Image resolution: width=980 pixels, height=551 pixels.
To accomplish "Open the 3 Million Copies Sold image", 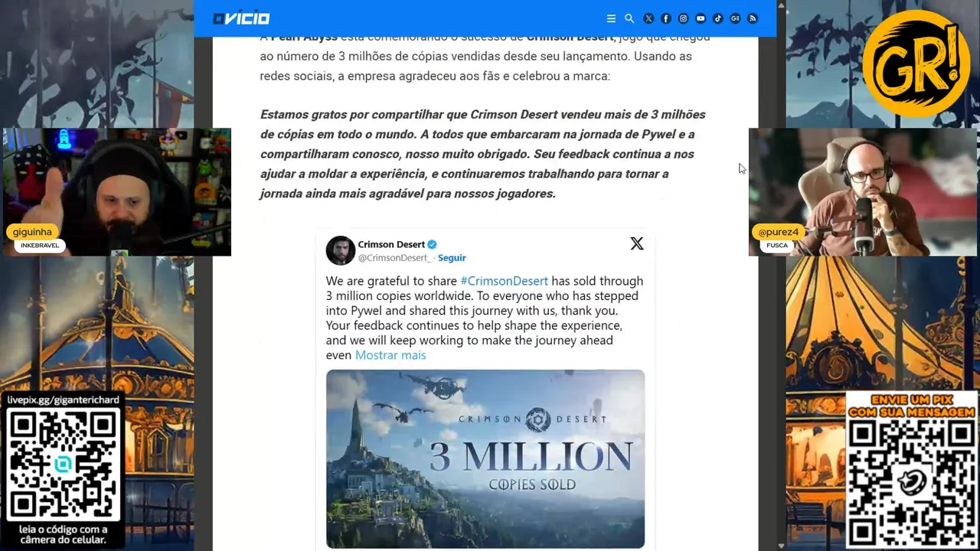I will point(485,458).
